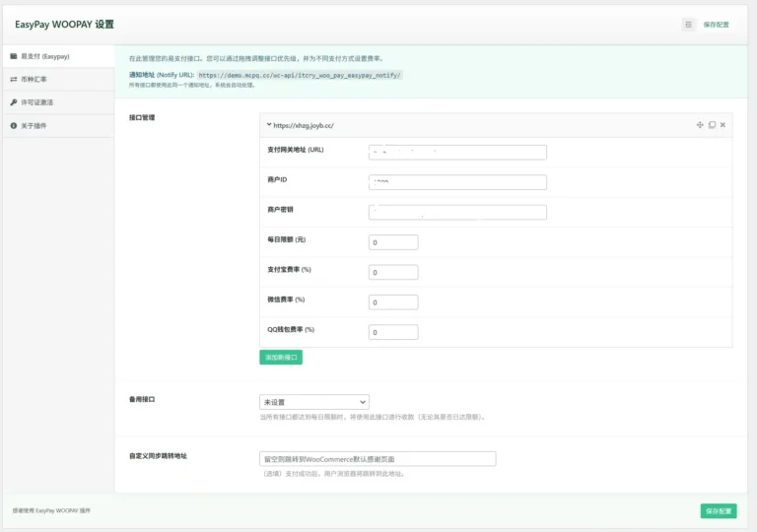Click the 自定义同步跳转地址 text field
This screenshot has height=532, width=757.
coord(377,459)
